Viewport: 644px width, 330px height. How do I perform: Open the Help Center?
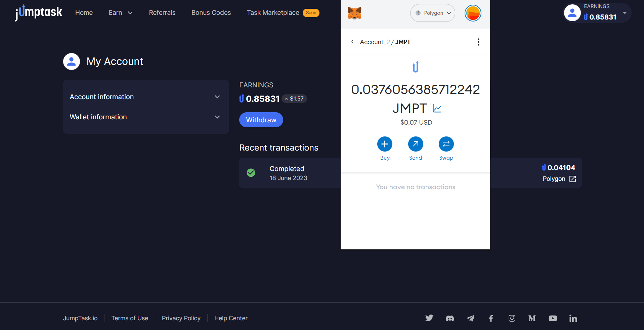tap(231, 318)
